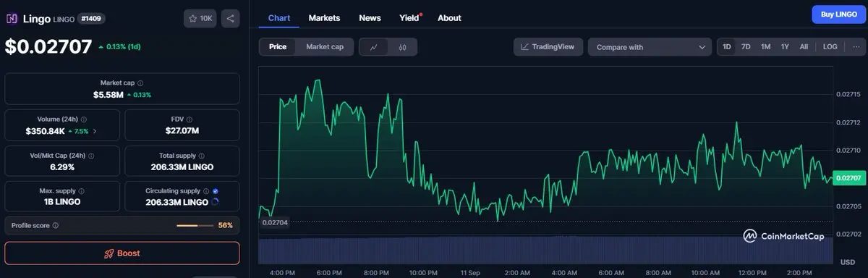Select the line chart type icon

(x=373, y=47)
